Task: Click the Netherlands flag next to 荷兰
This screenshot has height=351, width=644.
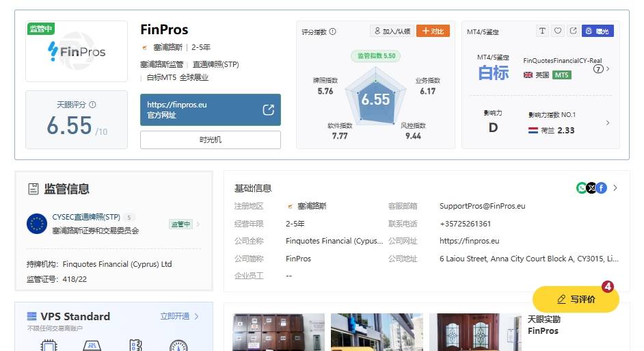Action: pos(533,130)
